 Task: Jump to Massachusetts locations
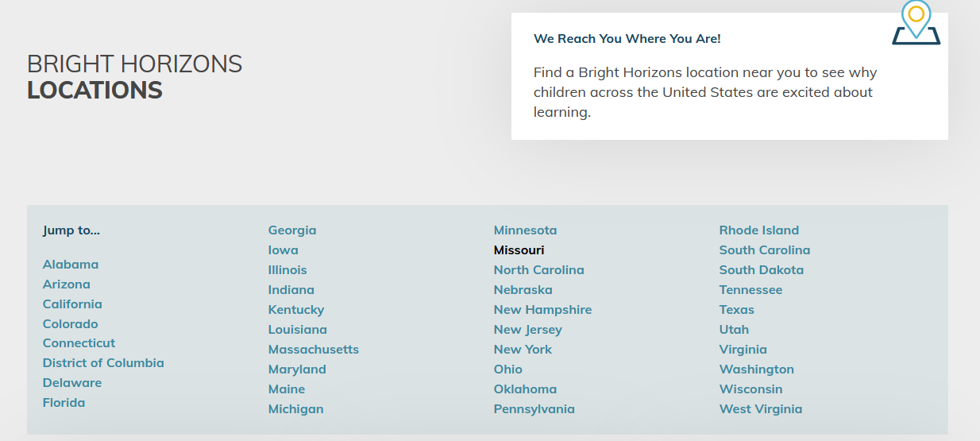click(314, 350)
